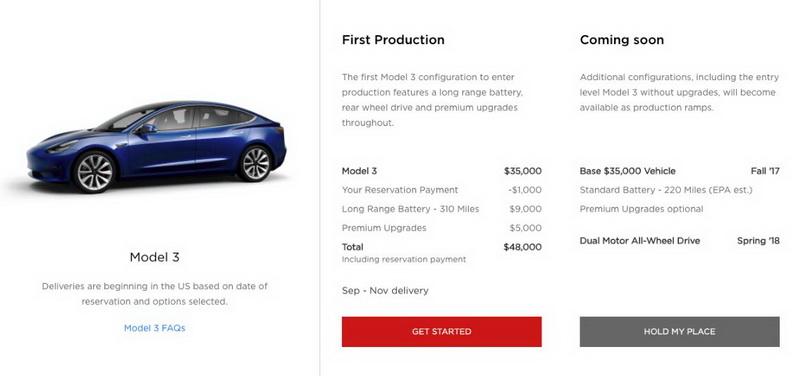This screenshot has width=800, height=376.
Task: Open the Model 3 FAQs link
Action: pos(155,328)
